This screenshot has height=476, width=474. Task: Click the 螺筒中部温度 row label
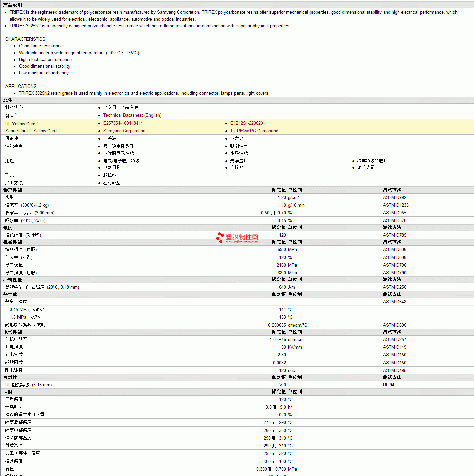pos(19,430)
